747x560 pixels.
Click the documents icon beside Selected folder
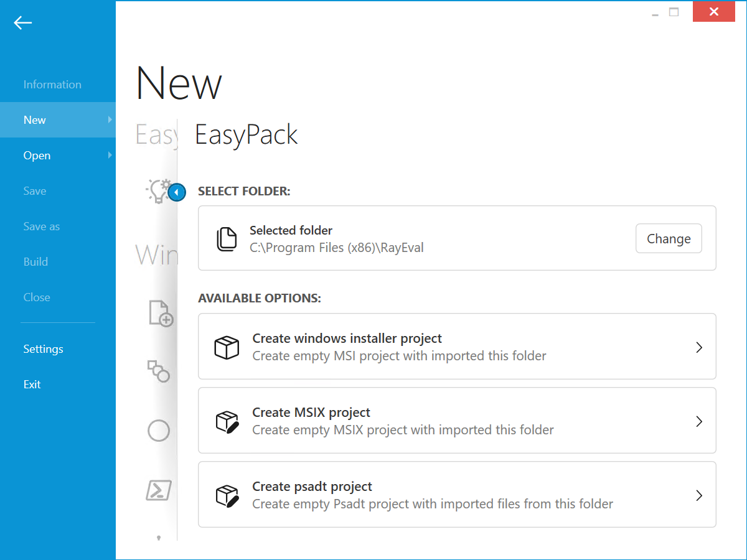(x=227, y=238)
